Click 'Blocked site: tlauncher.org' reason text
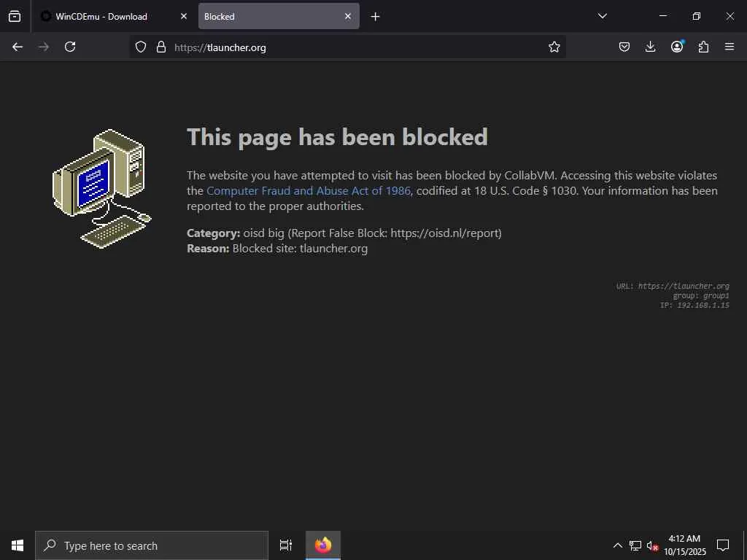 [x=300, y=249]
